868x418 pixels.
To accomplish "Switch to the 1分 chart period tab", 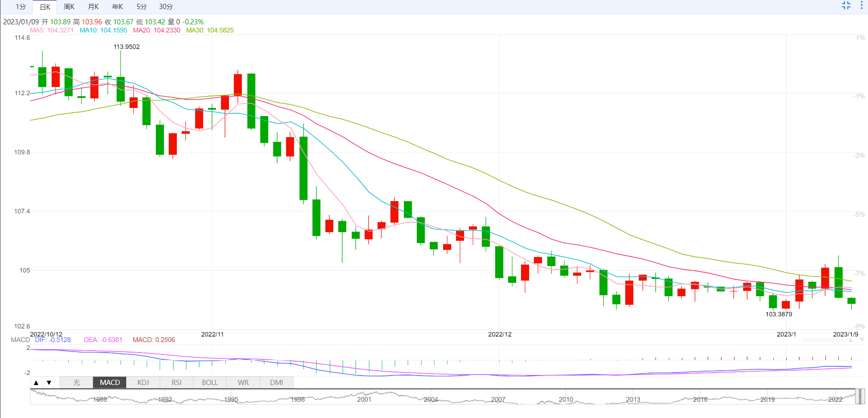I will [21, 7].
